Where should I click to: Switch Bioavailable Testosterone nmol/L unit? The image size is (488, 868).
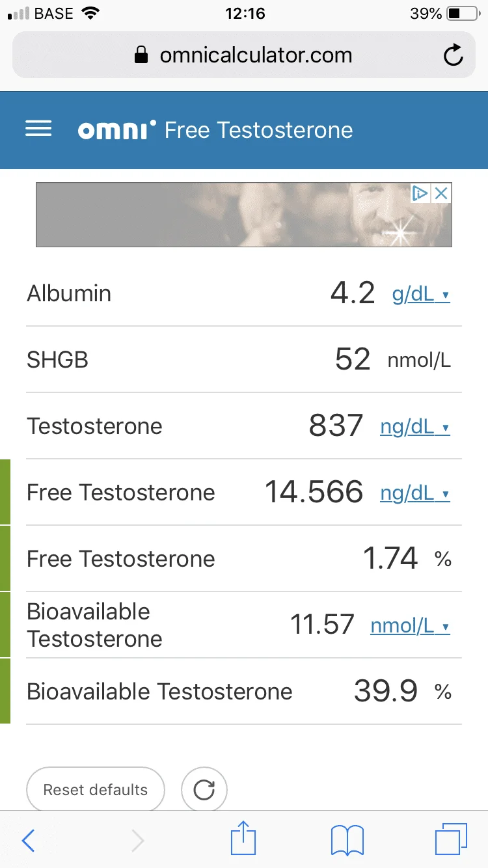(x=410, y=626)
